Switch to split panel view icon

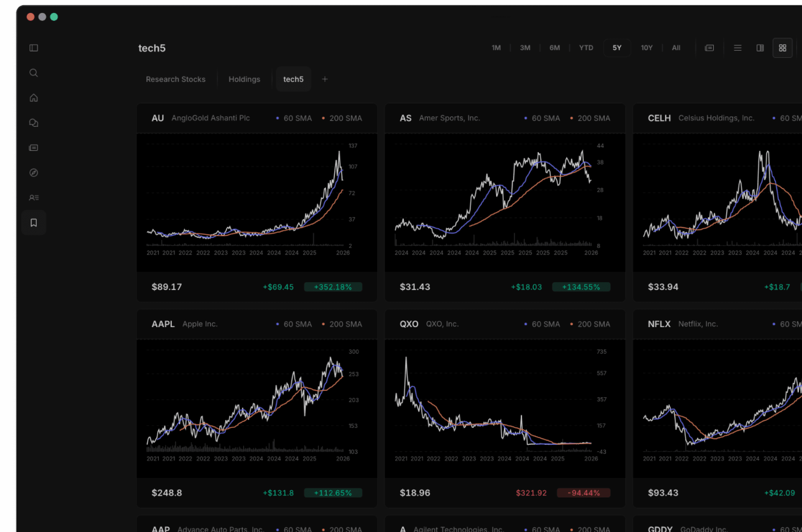(x=760, y=48)
